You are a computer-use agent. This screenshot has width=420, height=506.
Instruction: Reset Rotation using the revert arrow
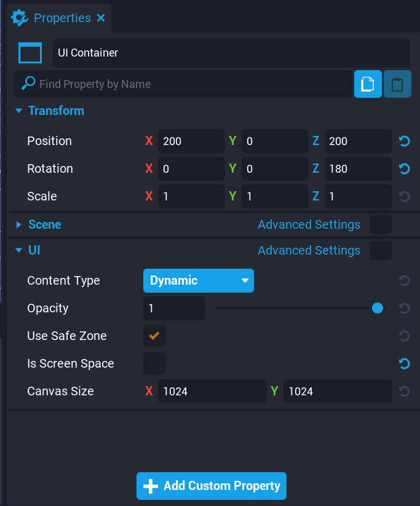coord(404,169)
